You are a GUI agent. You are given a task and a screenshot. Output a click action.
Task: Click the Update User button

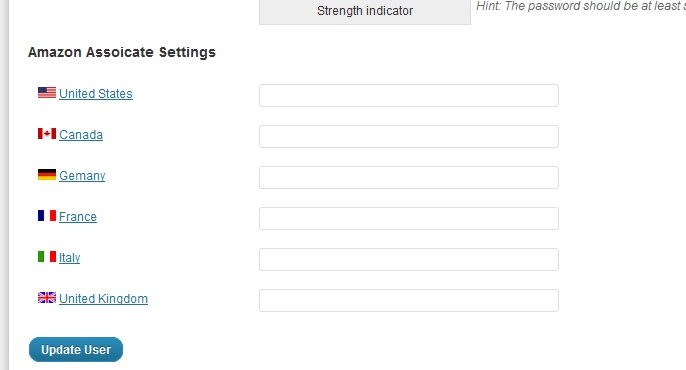(x=76, y=349)
